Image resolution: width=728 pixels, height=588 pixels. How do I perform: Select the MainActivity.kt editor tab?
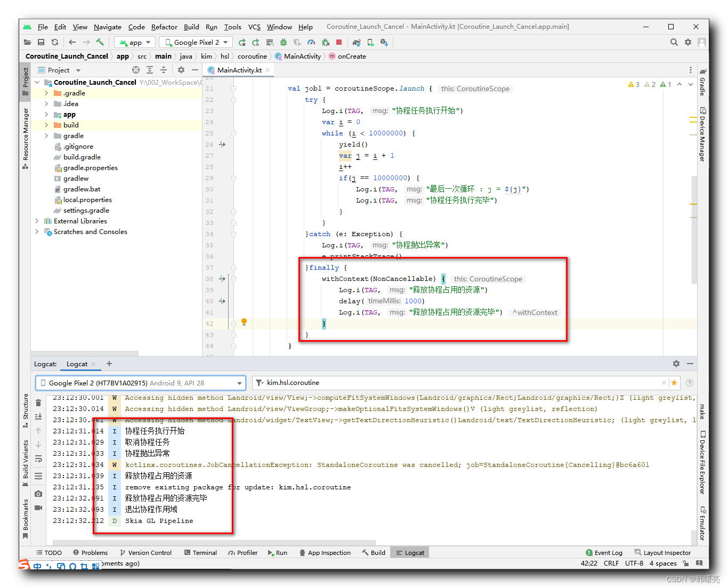pyautogui.click(x=239, y=70)
